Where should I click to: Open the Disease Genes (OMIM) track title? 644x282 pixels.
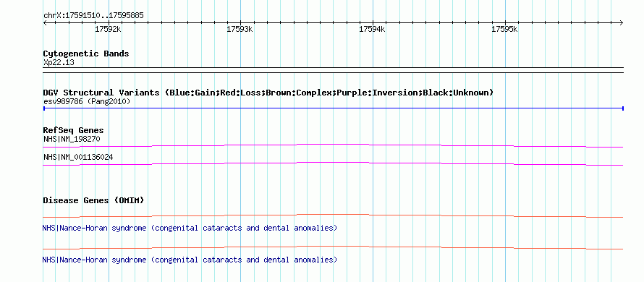(93, 200)
